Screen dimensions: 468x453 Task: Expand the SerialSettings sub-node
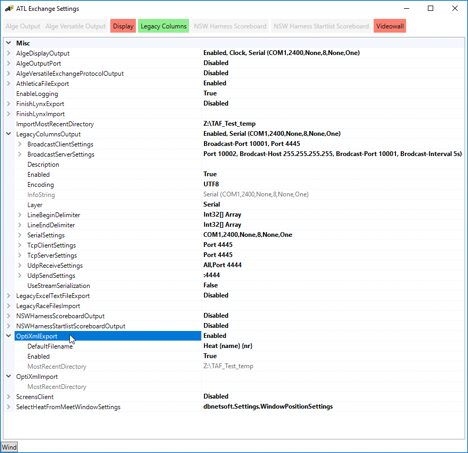click(20, 235)
